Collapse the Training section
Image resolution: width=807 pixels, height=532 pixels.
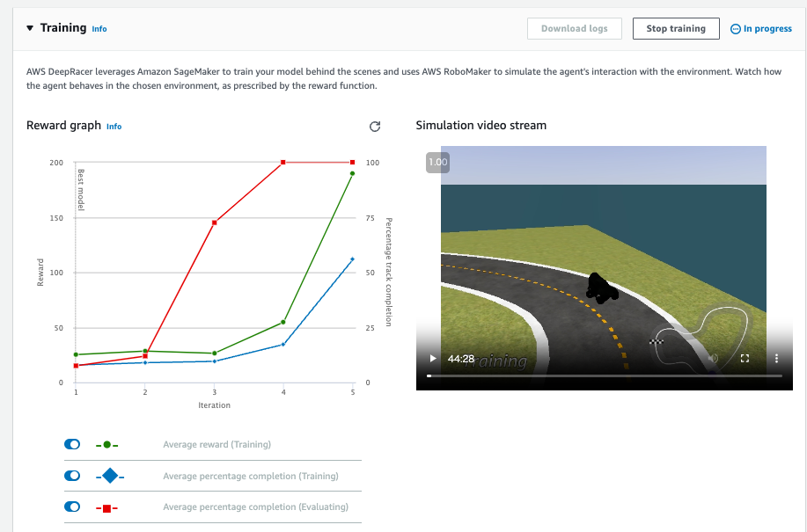31,28
